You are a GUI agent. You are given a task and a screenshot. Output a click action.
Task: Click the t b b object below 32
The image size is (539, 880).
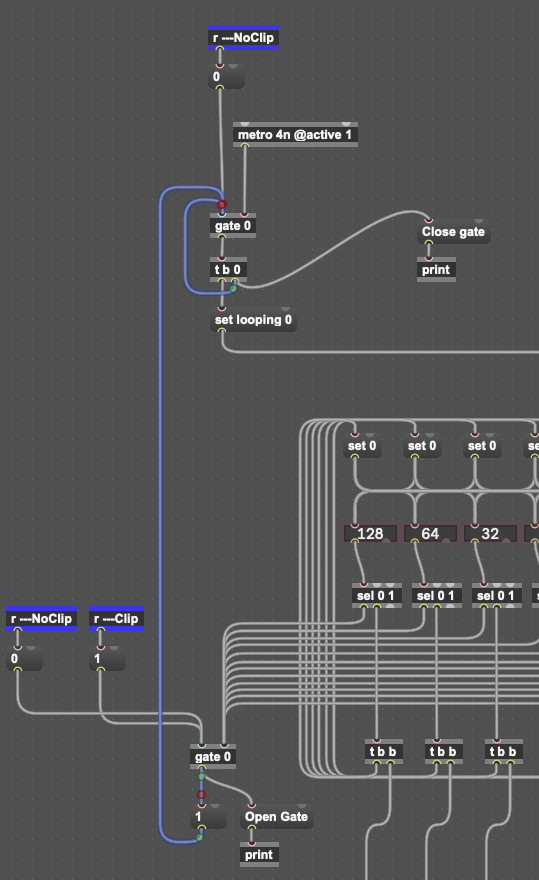click(x=504, y=751)
